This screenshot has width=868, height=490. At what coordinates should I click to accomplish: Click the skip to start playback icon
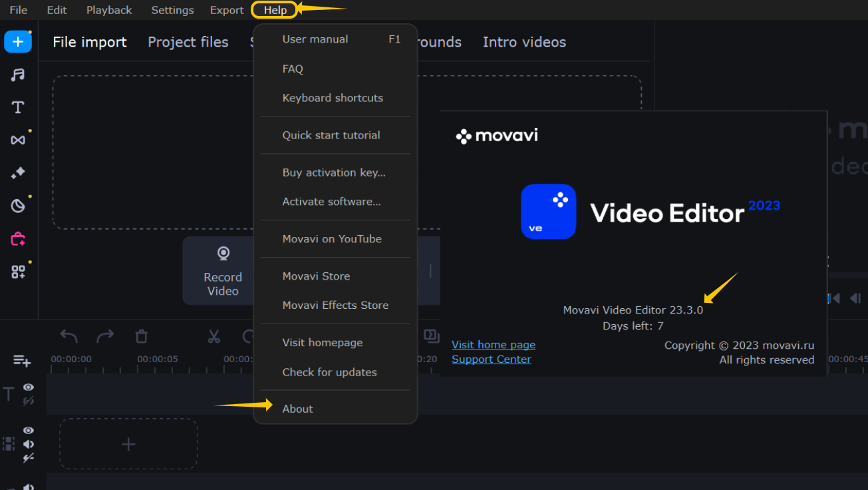tap(833, 298)
